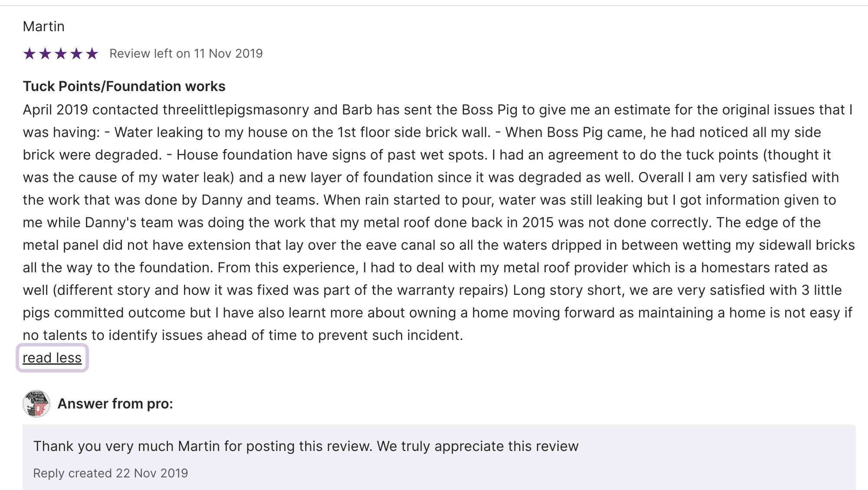The width and height of the screenshot is (868, 490).
Task: Select the 'Tuck Points/Foundation works' review title
Action: [x=124, y=86]
